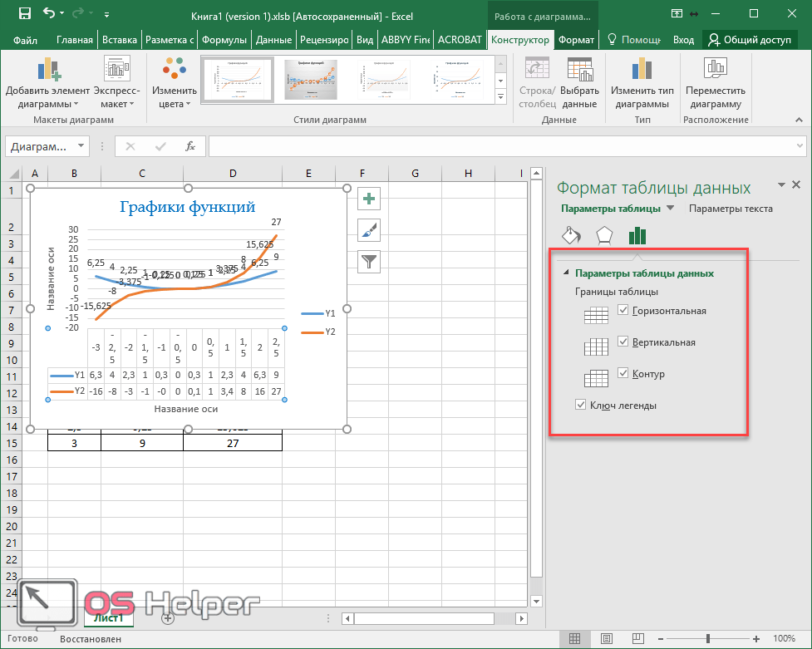812x649 pixels.
Task: Open the Name Box dropdown
Action: coord(81,146)
